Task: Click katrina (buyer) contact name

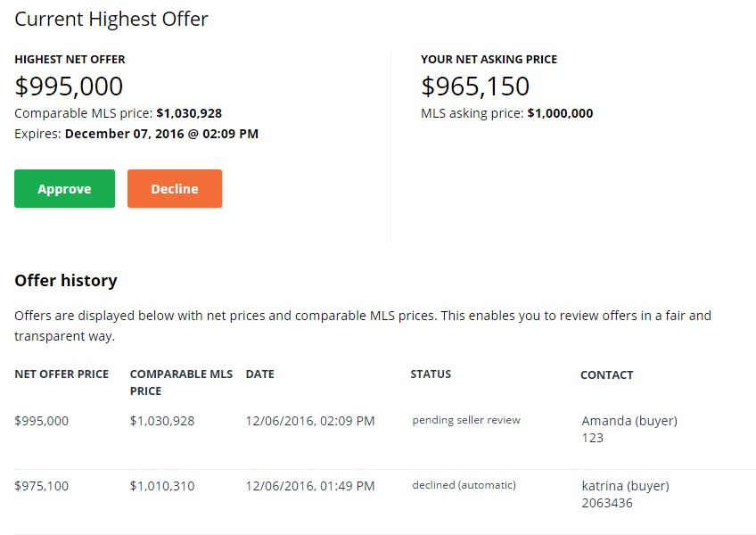Action: click(625, 486)
